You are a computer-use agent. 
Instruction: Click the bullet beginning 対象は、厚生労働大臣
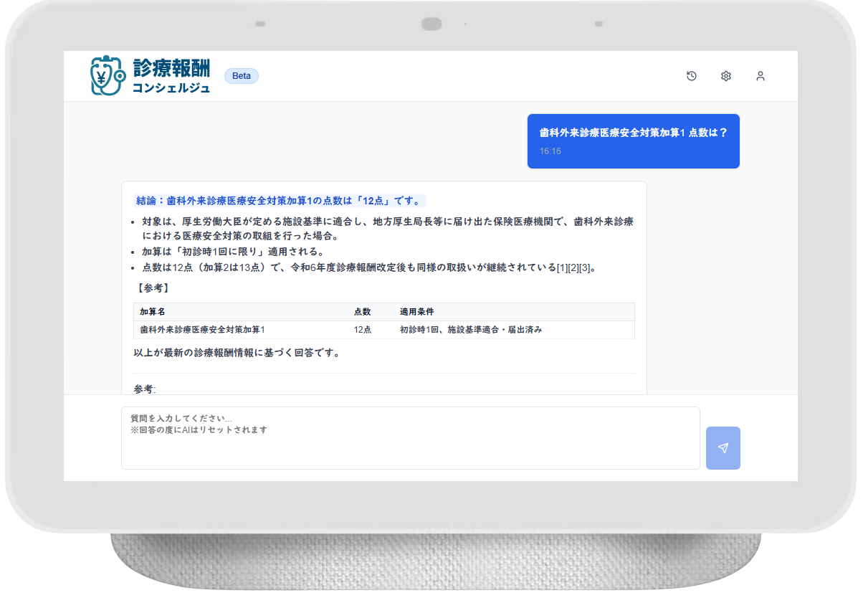388,229
